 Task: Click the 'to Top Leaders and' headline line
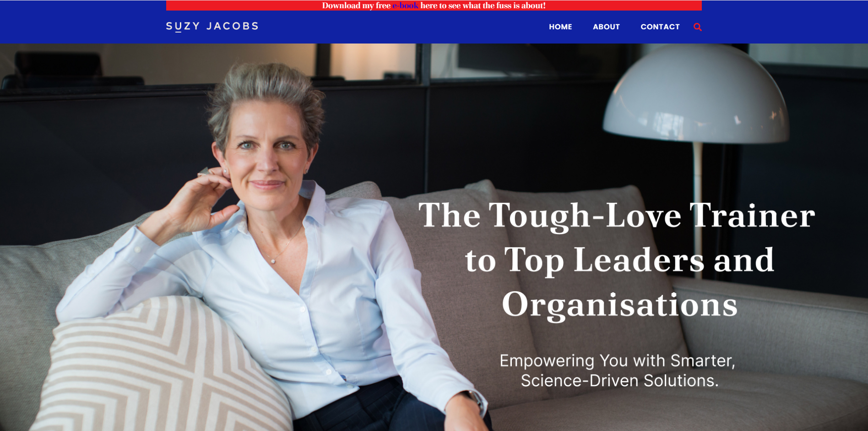tap(619, 260)
